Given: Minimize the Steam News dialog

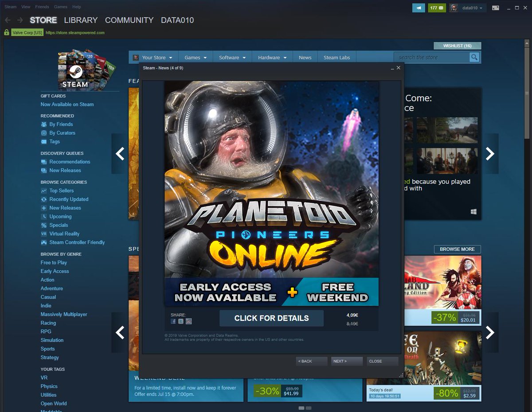Looking at the screenshot, I should (x=392, y=68).
